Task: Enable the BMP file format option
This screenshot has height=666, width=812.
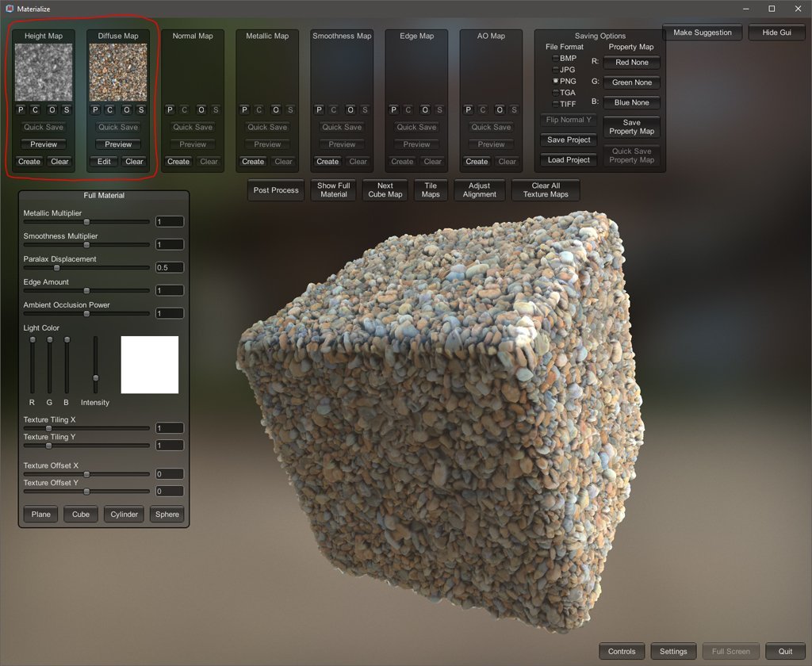Action: coord(555,59)
